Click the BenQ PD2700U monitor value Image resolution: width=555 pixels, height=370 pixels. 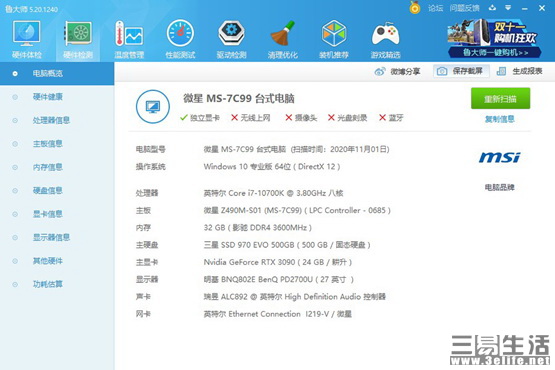[279, 280]
